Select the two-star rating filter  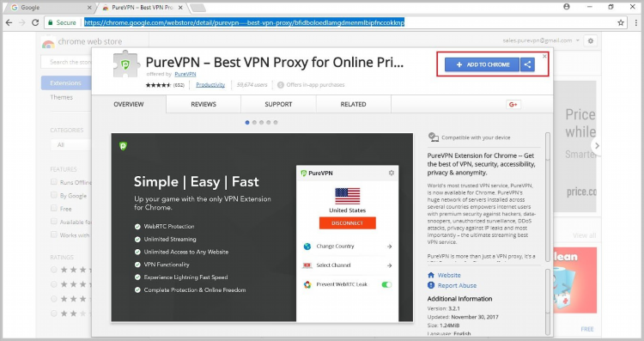point(54,314)
